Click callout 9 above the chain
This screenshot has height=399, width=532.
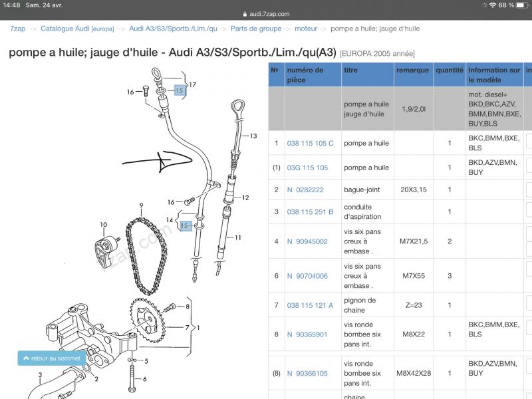[141, 205]
